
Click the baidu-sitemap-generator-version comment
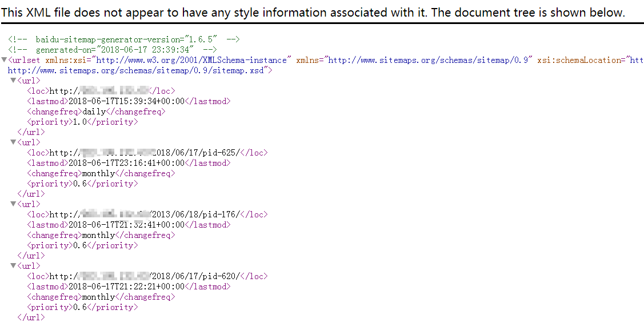pyautogui.click(x=123, y=39)
